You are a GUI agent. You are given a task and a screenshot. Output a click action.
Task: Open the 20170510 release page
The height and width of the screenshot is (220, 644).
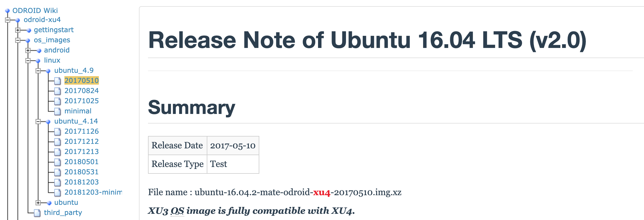pos(81,81)
